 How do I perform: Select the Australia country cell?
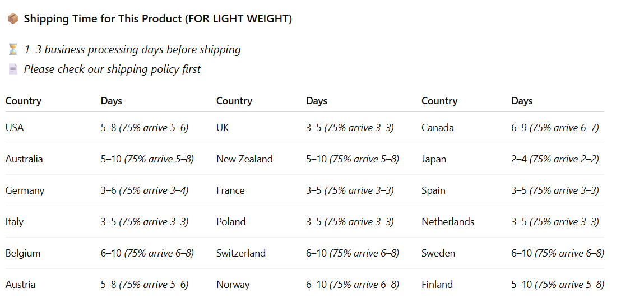(x=24, y=159)
